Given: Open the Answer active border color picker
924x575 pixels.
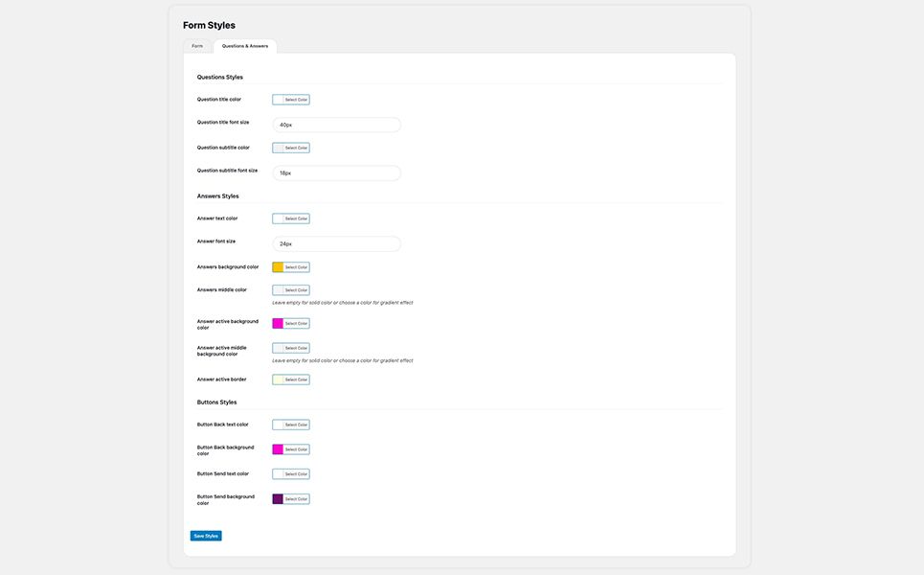Looking at the screenshot, I should pyautogui.click(x=291, y=379).
